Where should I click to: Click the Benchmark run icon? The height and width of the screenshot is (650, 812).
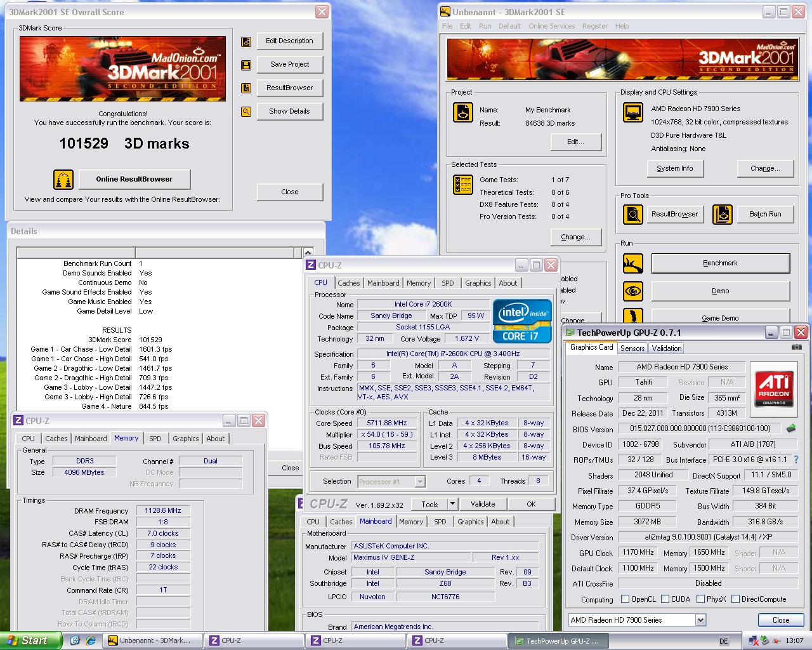pos(633,263)
